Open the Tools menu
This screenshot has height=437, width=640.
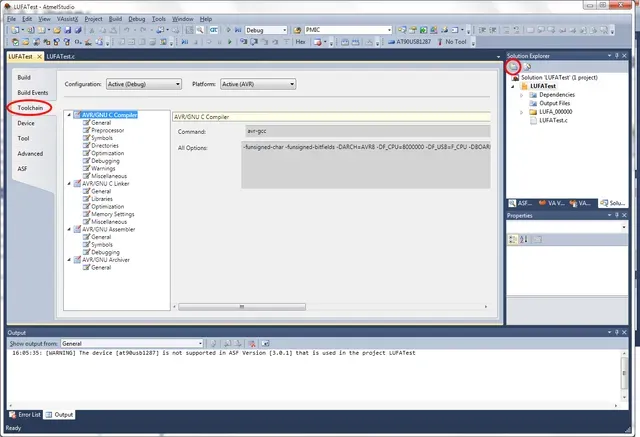click(x=159, y=19)
